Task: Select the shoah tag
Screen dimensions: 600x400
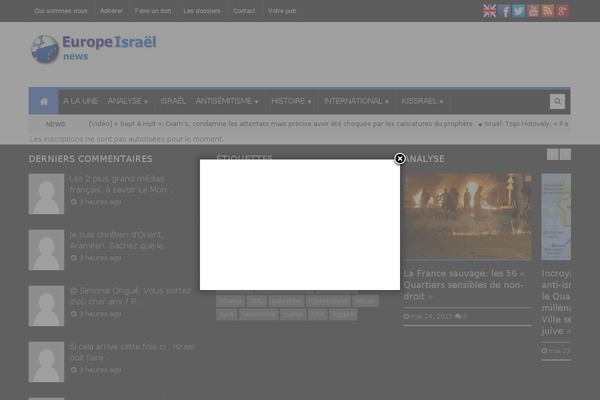Action: tap(365, 301)
